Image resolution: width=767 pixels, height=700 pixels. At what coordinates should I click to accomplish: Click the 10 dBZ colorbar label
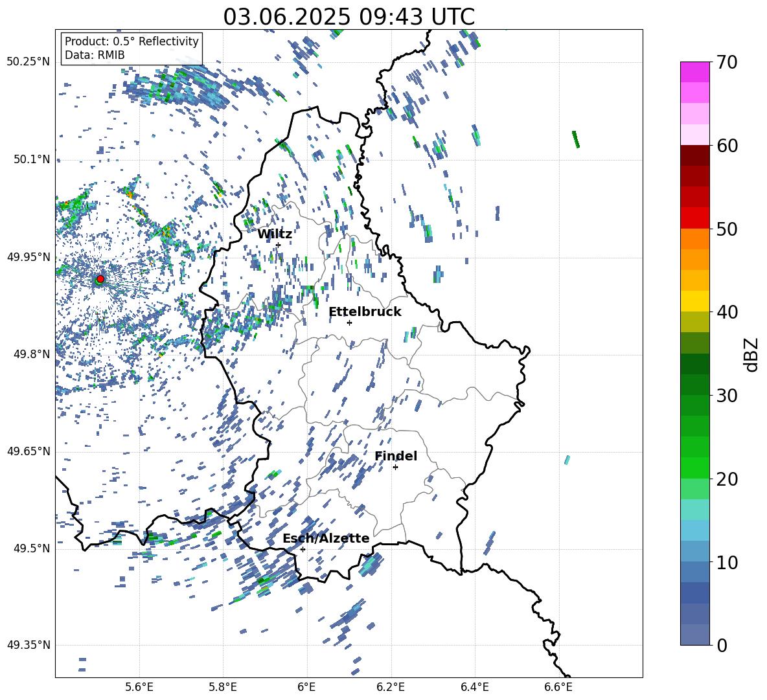pyautogui.click(x=727, y=562)
